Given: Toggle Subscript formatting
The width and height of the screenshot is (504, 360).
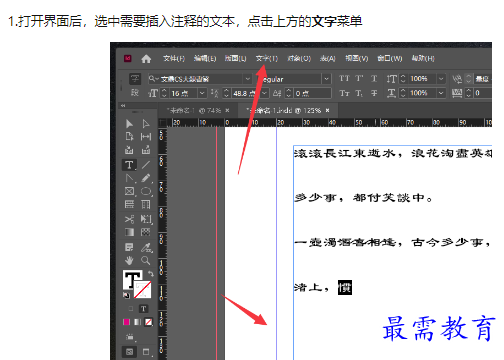Looking at the screenshot, I should coord(359,93).
